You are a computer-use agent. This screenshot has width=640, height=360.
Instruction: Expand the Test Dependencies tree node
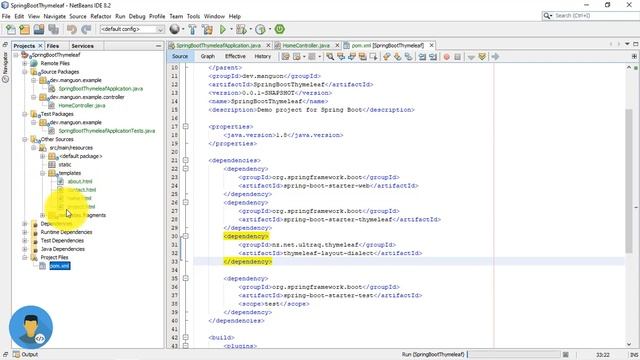25,241
